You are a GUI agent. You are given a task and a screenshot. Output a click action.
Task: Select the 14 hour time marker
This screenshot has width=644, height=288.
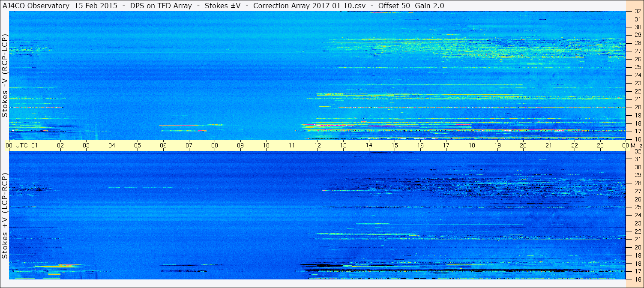[369, 145]
